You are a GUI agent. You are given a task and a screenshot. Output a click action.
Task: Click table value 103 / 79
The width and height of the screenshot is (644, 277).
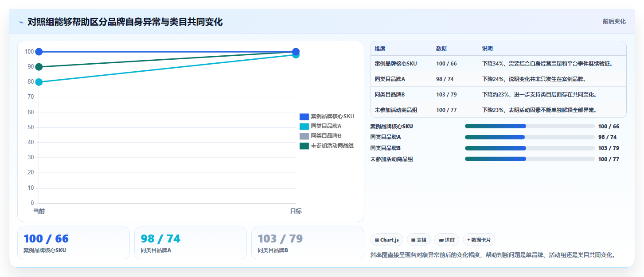click(446, 95)
